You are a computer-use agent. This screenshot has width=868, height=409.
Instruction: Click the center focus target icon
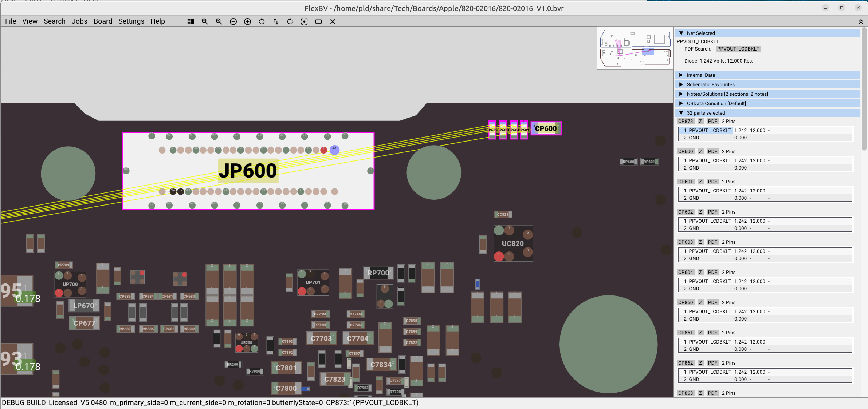[x=304, y=22]
